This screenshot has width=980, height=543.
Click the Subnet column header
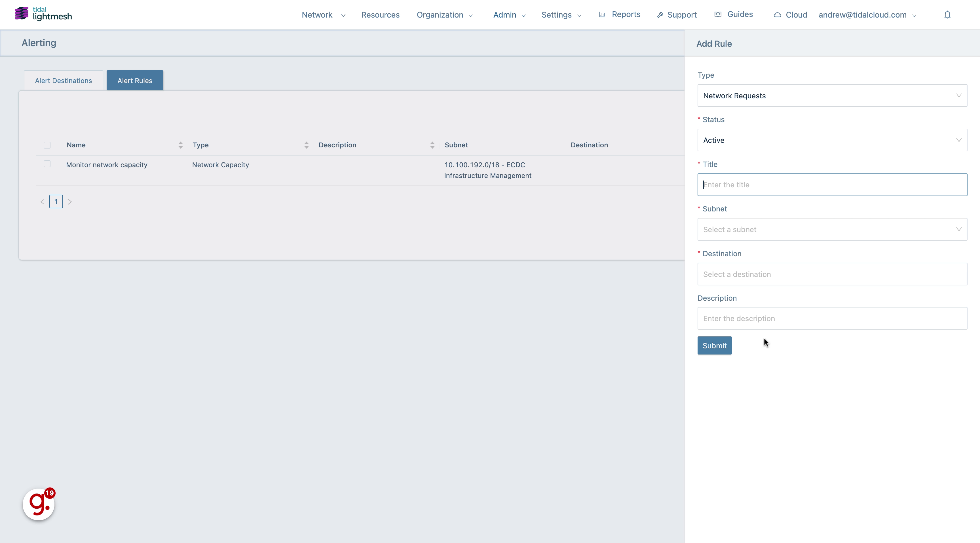point(456,145)
